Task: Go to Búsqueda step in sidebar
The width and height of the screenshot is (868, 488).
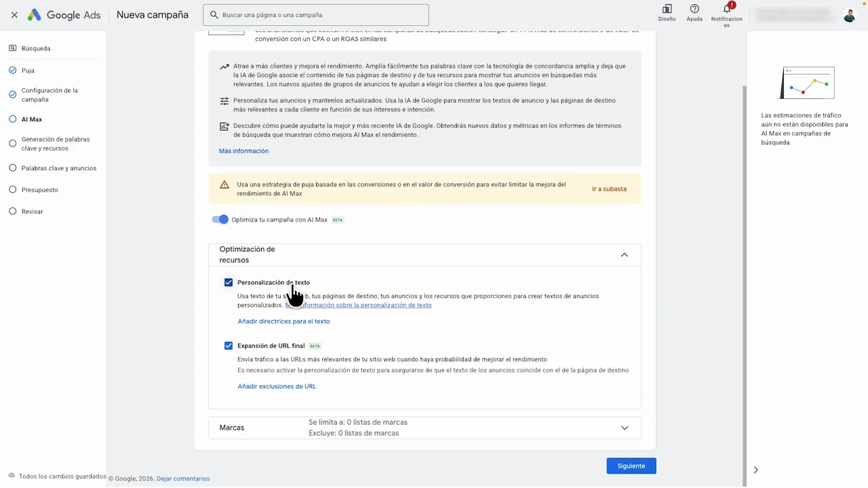Action: 36,49
